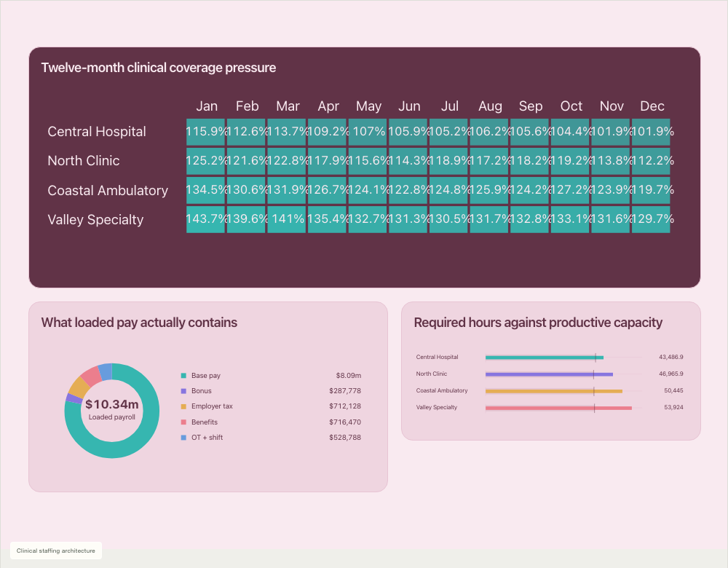728x568 pixels.
Task: Select the Dec column header
Action: click(x=652, y=106)
